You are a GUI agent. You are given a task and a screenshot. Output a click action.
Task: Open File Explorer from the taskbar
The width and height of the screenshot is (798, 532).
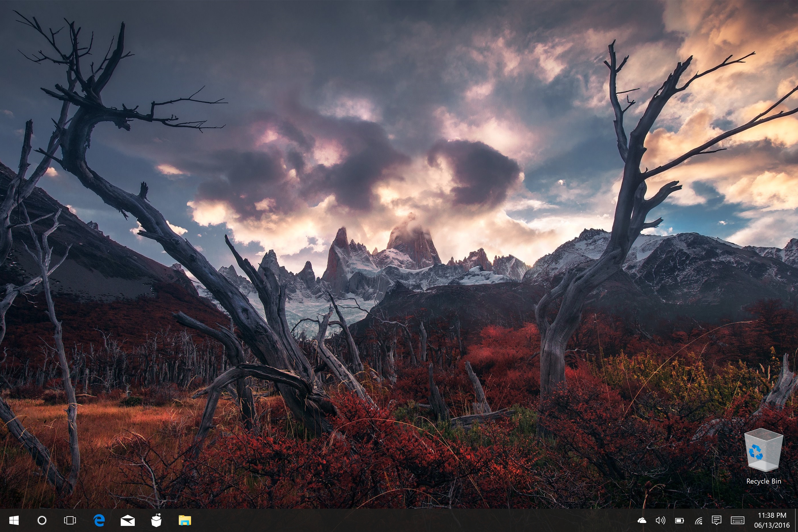(x=185, y=520)
